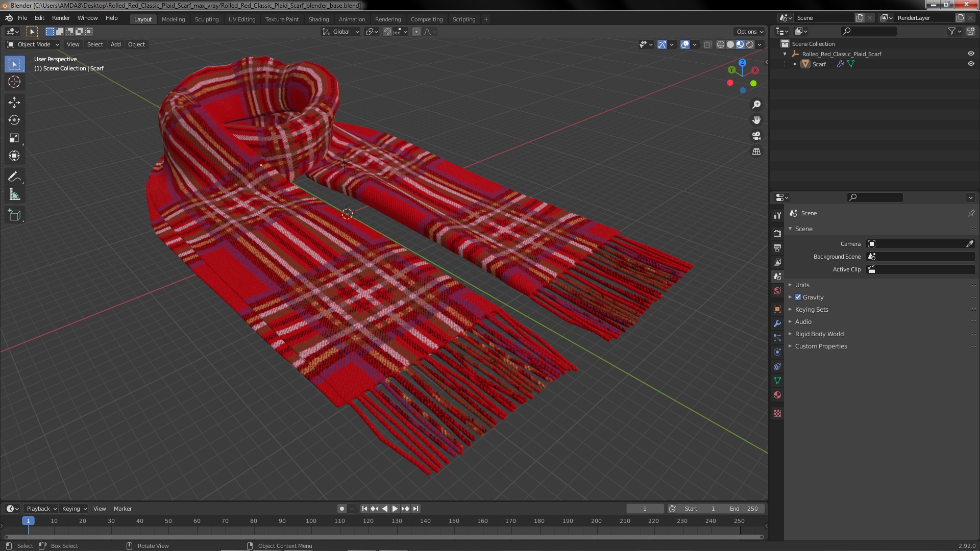980x551 pixels.
Task: Select the Add Cube tool
Action: tap(14, 215)
